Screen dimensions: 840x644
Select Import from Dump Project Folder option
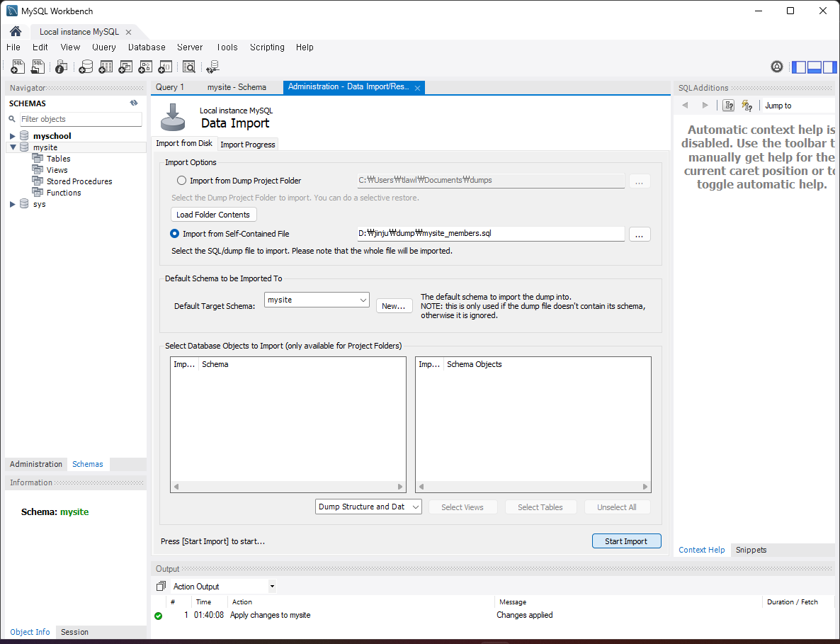click(x=181, y=181)
